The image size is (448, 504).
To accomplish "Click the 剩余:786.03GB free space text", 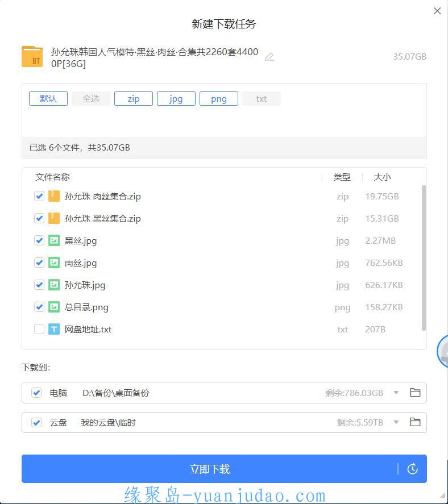I will click(x=354, y=393).
